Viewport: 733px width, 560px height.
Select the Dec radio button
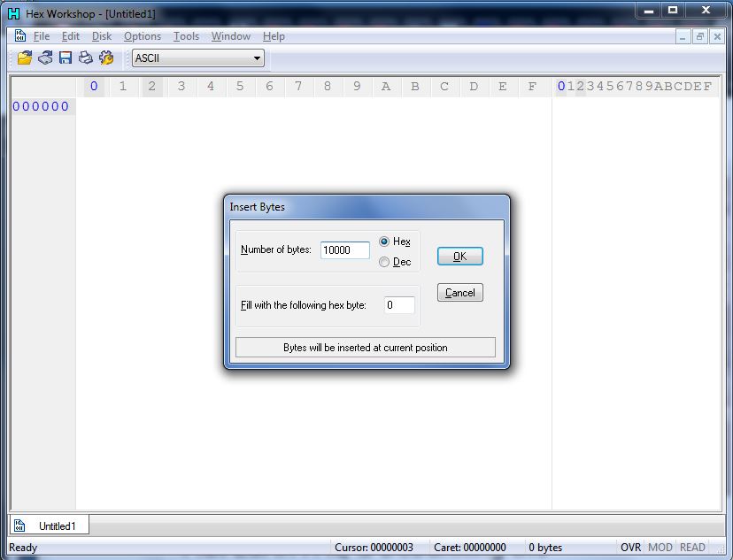click(384, 262)
